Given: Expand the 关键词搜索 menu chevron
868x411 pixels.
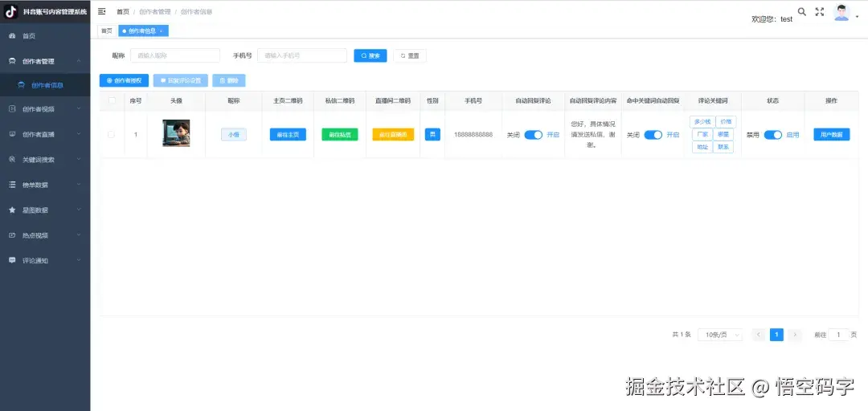Looking at the screenshot, I should click(x=79, y=159).
